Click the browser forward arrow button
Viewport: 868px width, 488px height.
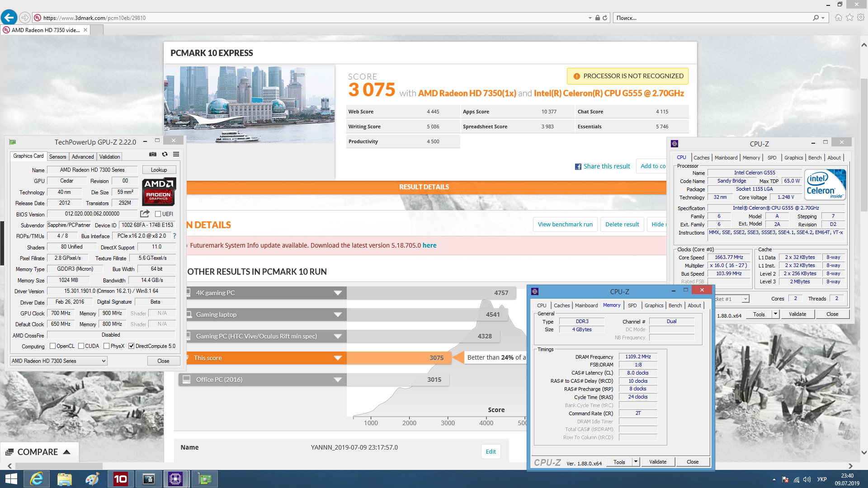25,18
